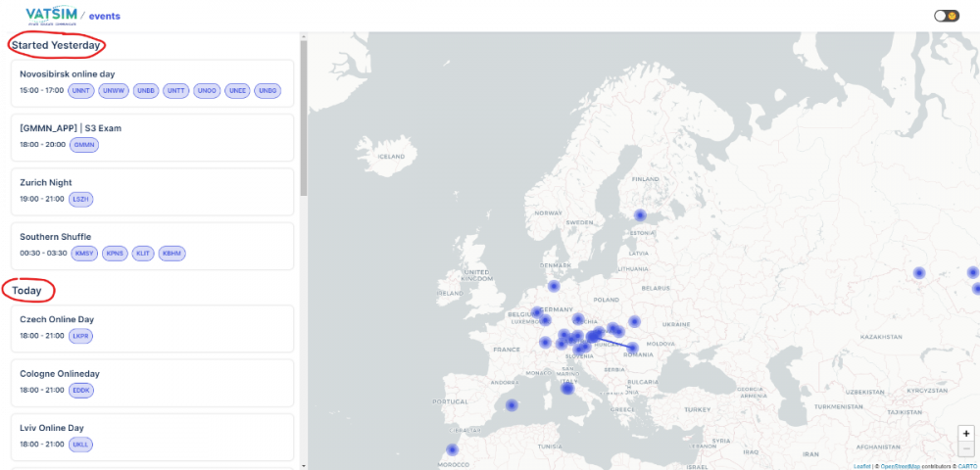Click the map zoom out button
Screen dimensions: 980x470
966,448
